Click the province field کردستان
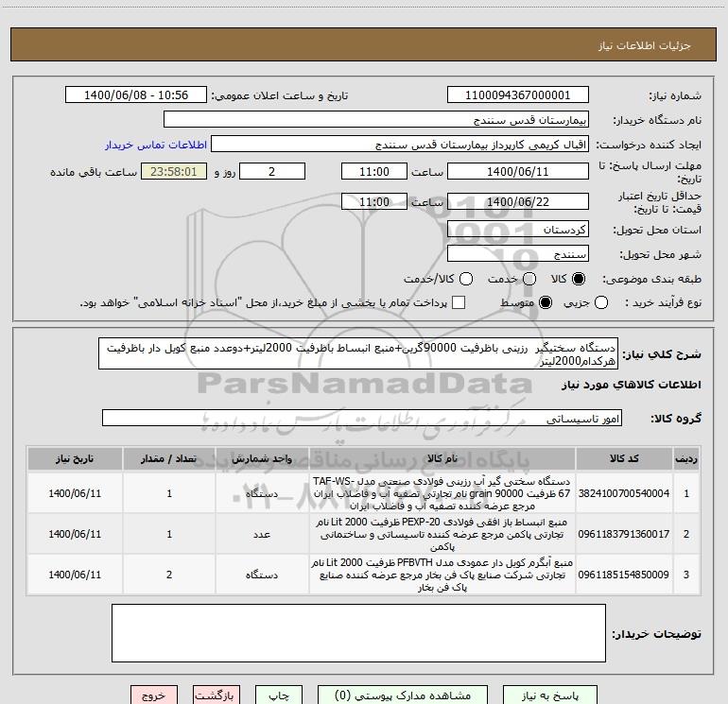This screenshot has height=704, width=728. (518, 230)
